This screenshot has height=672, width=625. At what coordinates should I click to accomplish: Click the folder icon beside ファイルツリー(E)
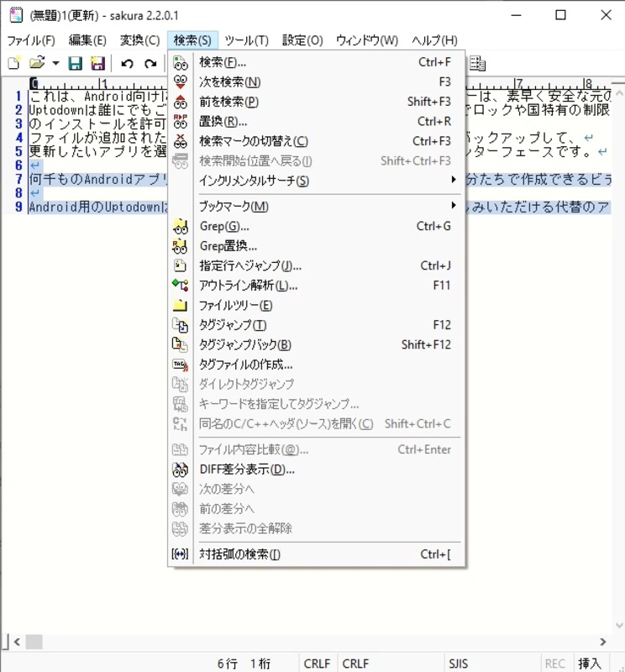(181, 305)
